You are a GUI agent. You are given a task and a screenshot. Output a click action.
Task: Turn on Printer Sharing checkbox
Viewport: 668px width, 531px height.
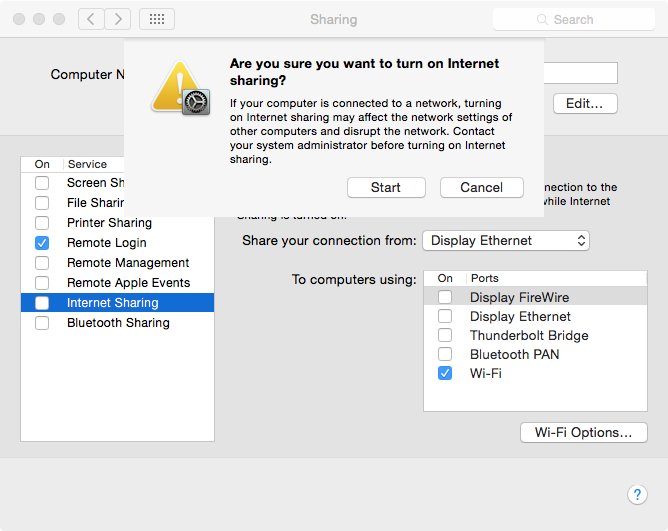click(42, 223)
